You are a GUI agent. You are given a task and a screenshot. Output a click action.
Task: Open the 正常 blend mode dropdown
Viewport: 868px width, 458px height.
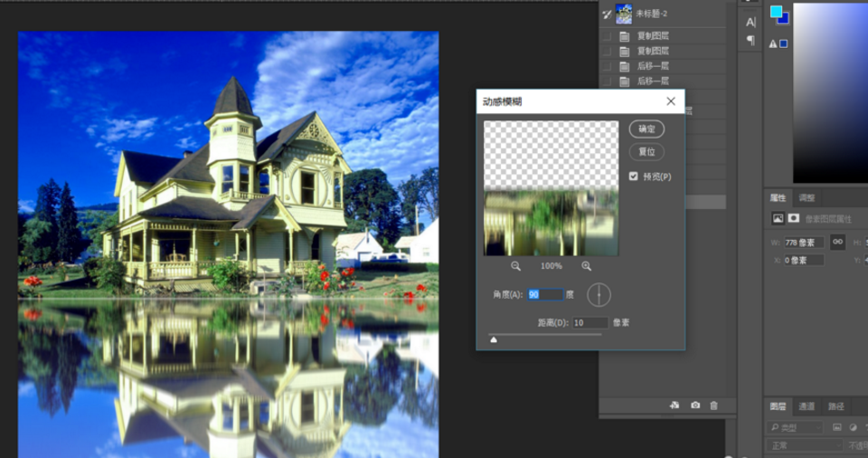(x=803, y=446)
